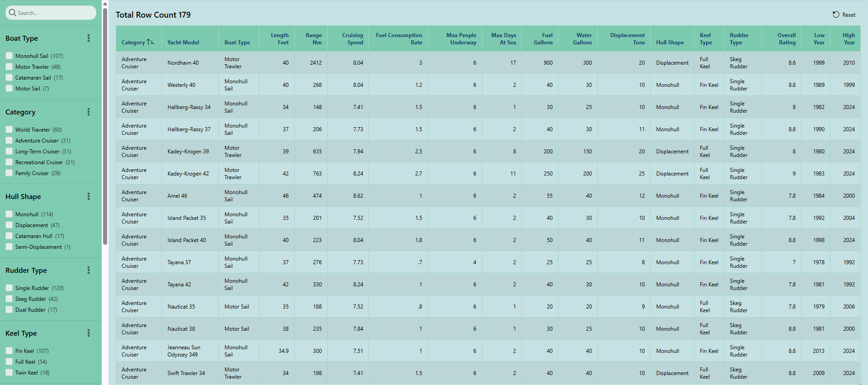The height and width of the screenshot is (385, 868).
Task: Click the Nordhavn 40 yacht model cell
Action: coord(183,63)
